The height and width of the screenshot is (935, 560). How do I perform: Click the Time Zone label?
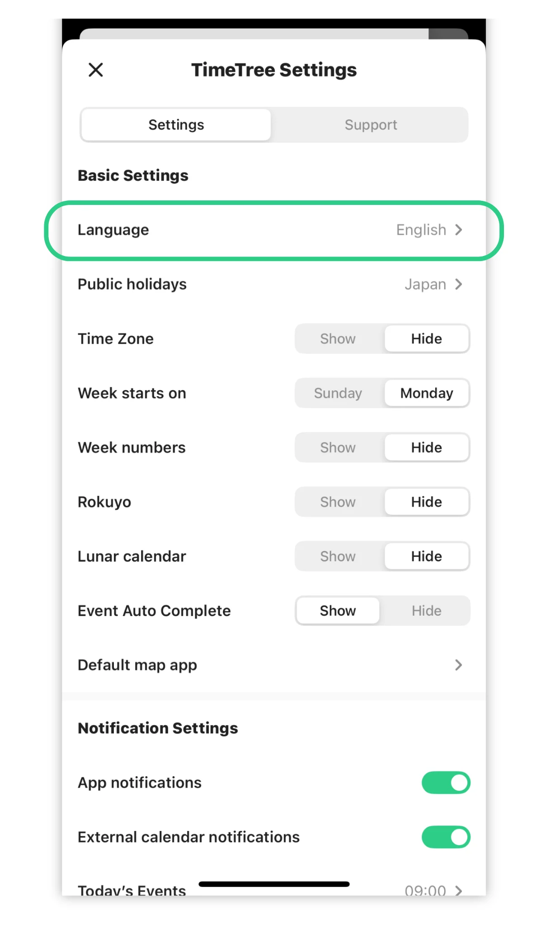tap(116, 339)
